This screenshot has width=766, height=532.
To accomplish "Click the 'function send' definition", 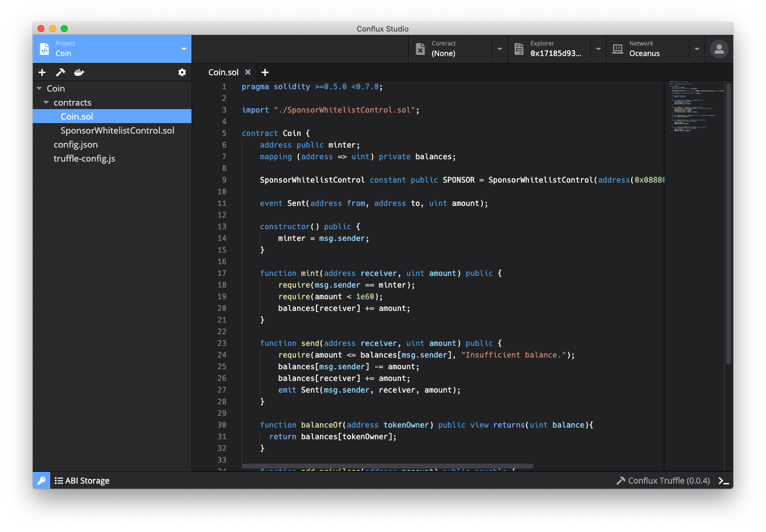I will point(381,343).
